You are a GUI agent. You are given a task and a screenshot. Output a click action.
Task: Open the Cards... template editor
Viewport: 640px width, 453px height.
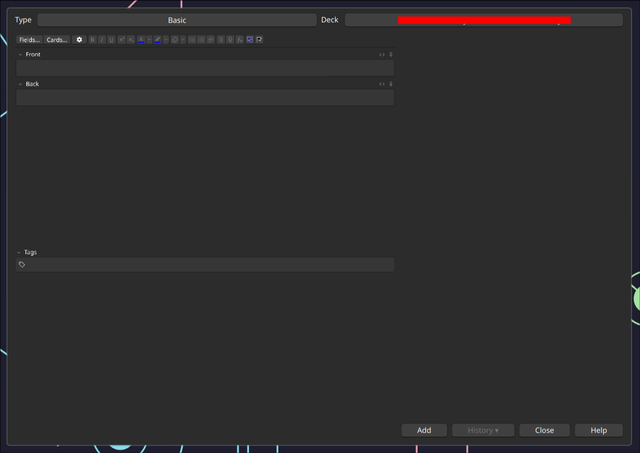pos(57,40)
